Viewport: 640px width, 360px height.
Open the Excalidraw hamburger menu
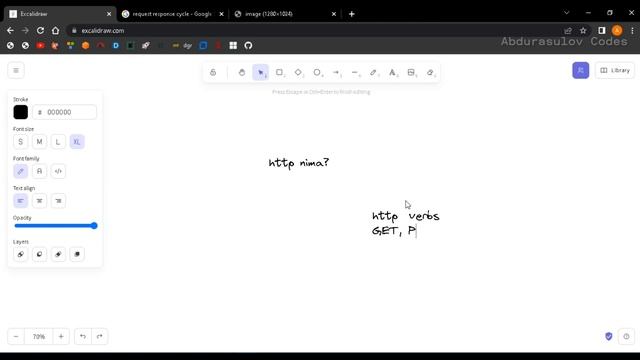16,70
